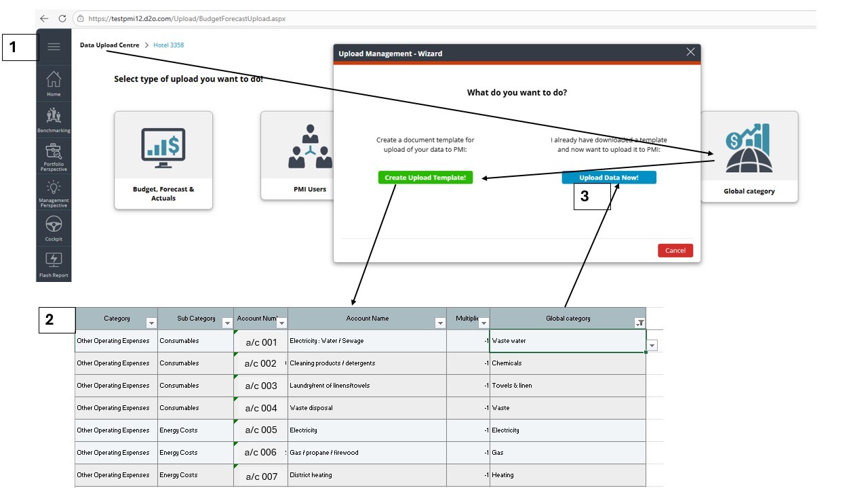
Task: Open the hamburger menu in sidebar
Action: click(54, 47)
